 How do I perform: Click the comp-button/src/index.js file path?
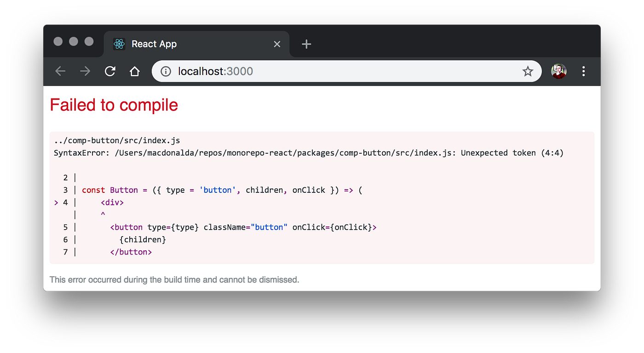pos(117,140)
